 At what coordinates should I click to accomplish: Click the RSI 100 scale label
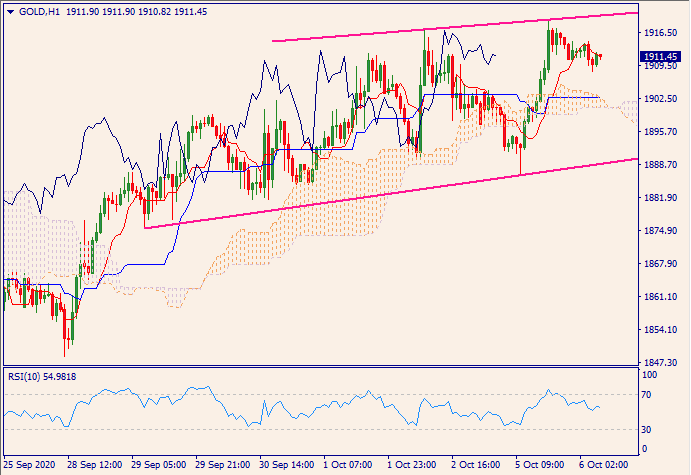pos(650,374)
